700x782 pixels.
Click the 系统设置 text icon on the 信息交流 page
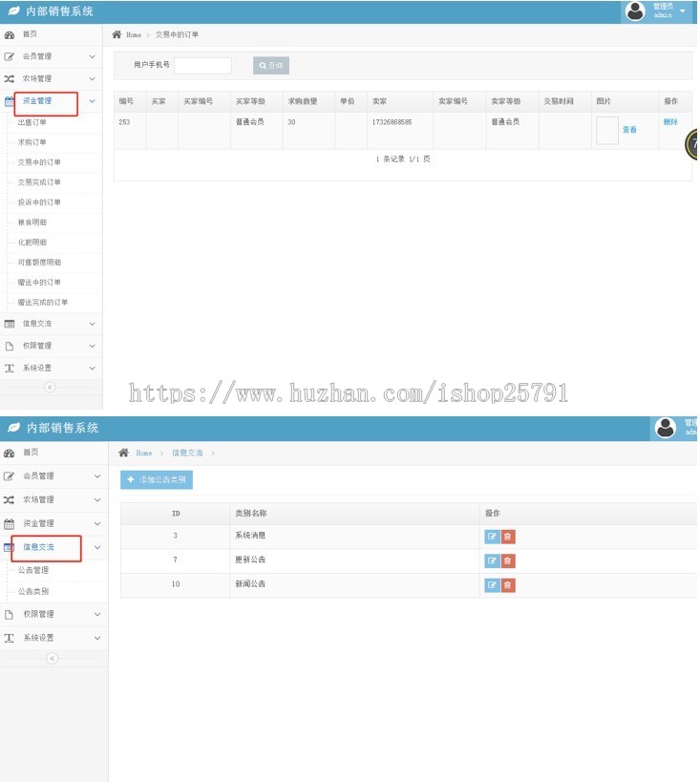[9, 638]
